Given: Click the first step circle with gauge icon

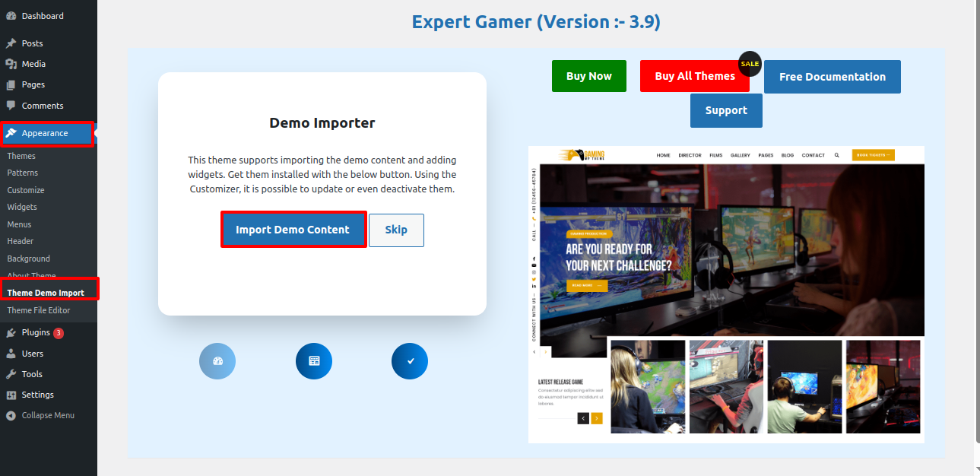Looking at the screenshot, I should coord(217,361).
